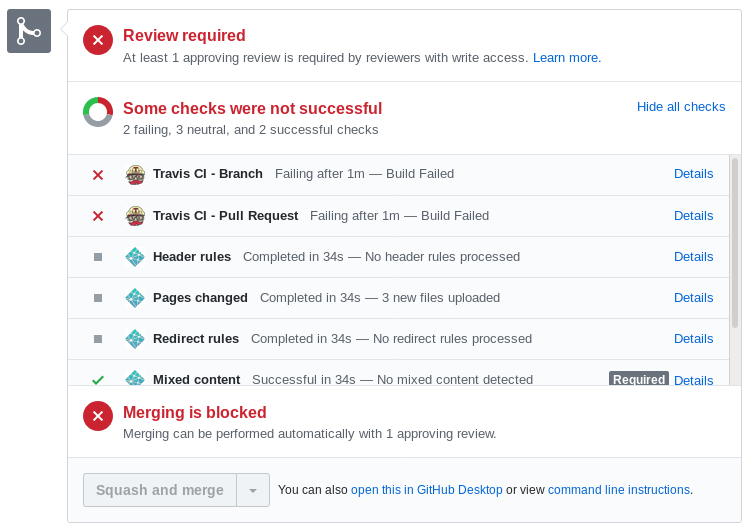Open Details for Mixed content check
749x530 pixels.
(x=693, y=380)
